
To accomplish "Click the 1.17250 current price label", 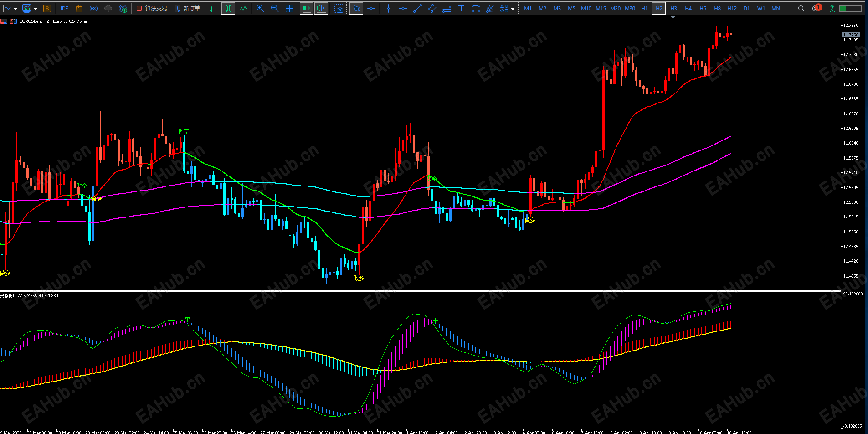I will [x=850, y=35].
